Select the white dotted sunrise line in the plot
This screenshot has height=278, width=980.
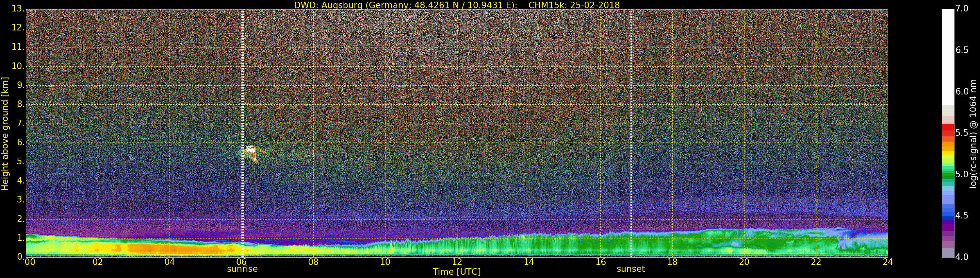(x=242, y=133)
